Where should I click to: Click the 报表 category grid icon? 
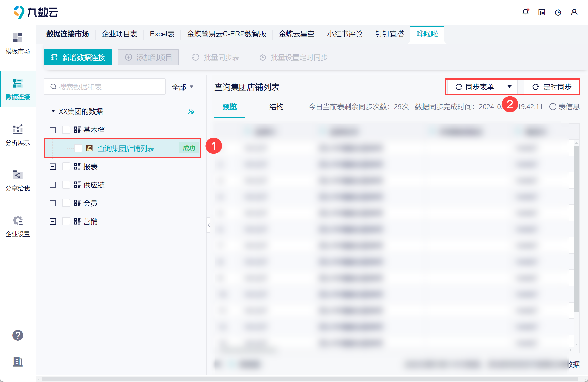(x=77, y=167)
